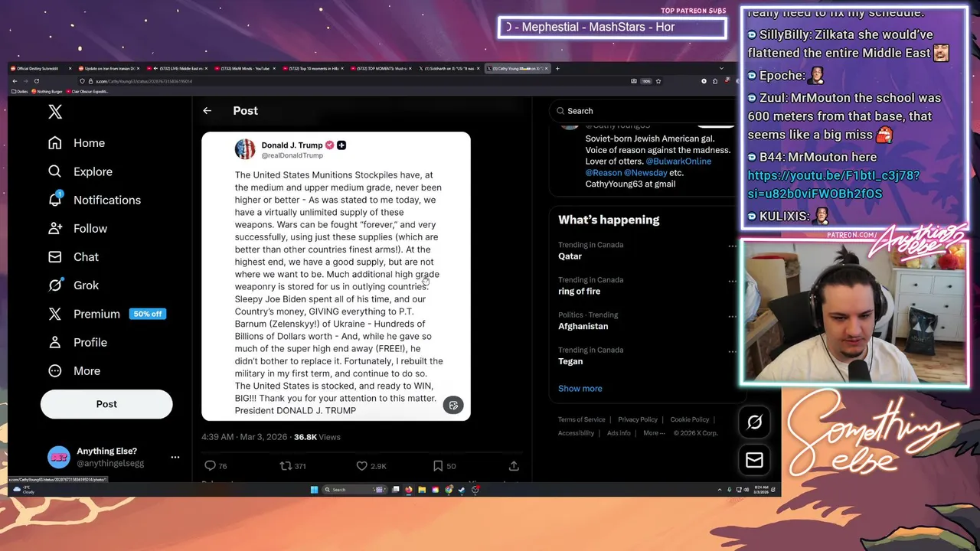Reply to the post (76 replies)
Image resolution: width=980 pixels, height=551 pixels.
[215, 465]
